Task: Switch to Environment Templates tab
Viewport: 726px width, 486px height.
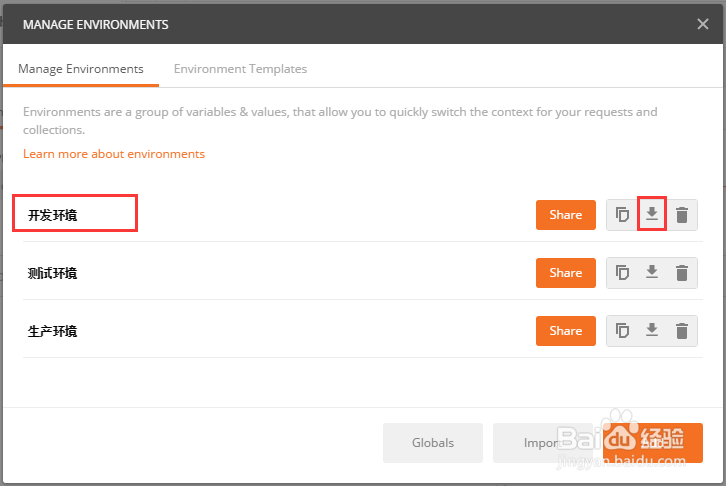Action: 240,69
